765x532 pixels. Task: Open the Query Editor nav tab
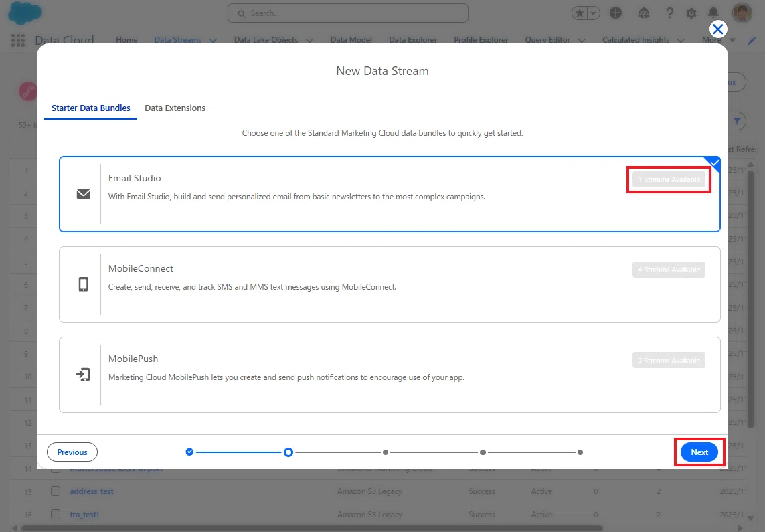pos(547,40)
